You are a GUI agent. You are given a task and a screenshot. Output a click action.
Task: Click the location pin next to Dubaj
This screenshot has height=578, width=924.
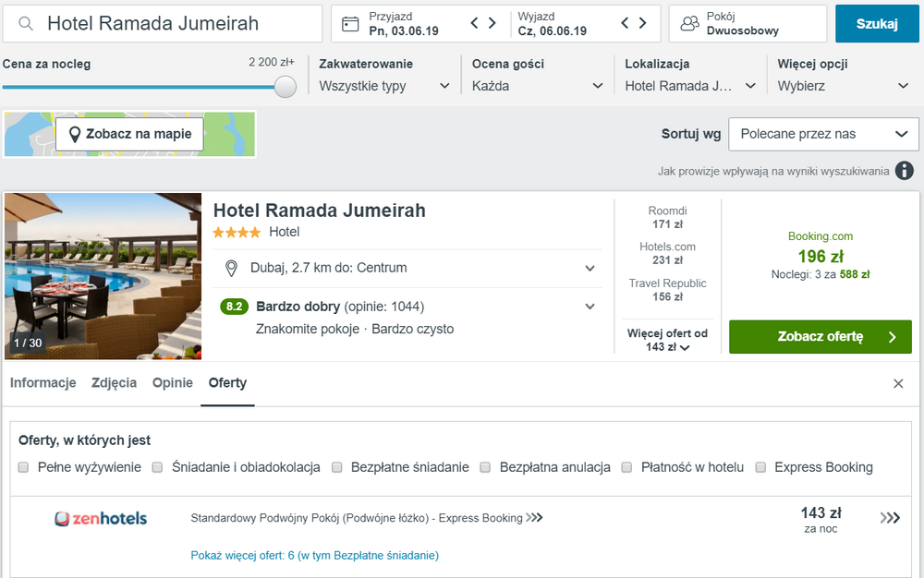pos(232,269)
